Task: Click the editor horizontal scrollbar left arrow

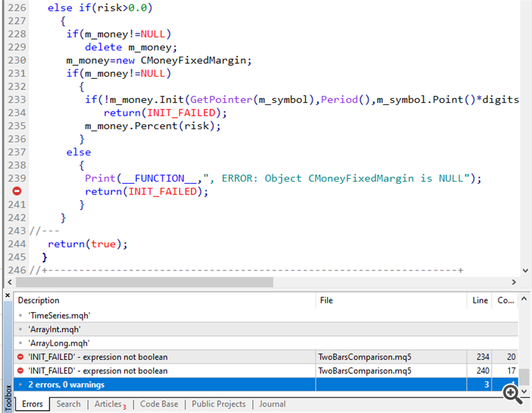Action: (x=8, y=282)
